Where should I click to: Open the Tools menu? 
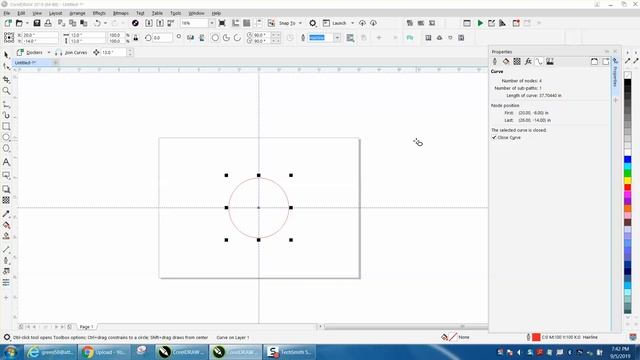(x=176, y=13)
